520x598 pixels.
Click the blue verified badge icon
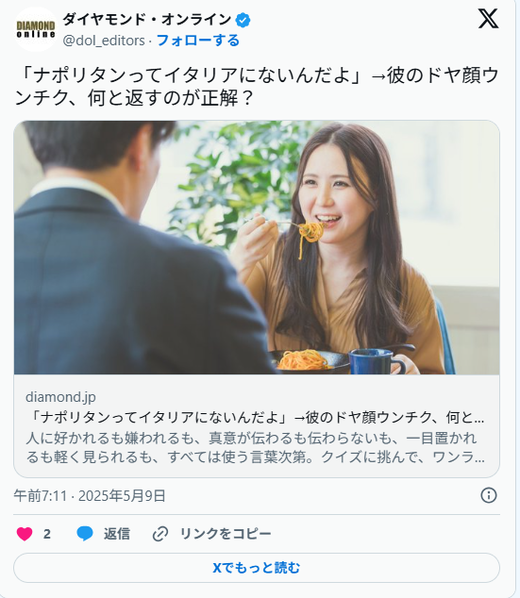click(243, 20)
